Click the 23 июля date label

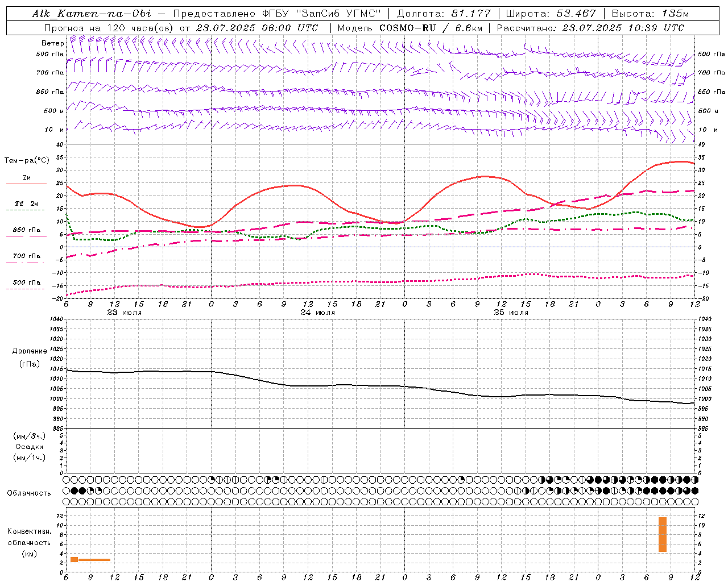tap(125, 313)
